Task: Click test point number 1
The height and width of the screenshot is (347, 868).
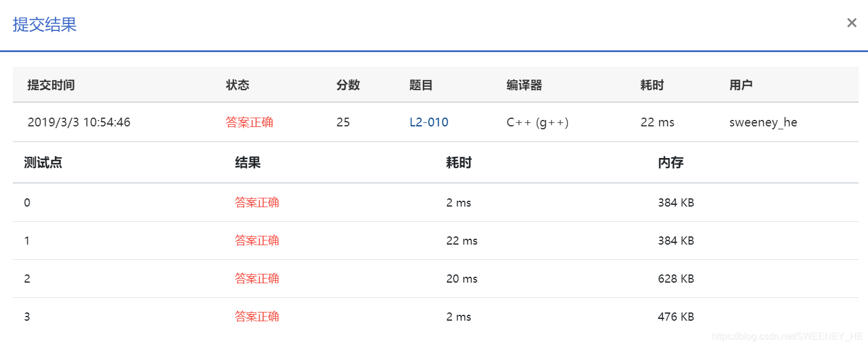Action: point(27,241)
